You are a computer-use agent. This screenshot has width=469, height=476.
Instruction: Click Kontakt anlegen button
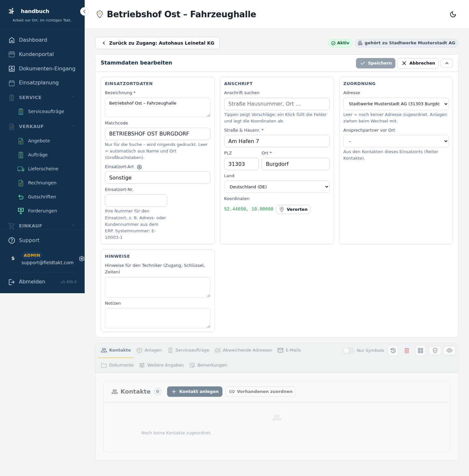click(195, 392)
